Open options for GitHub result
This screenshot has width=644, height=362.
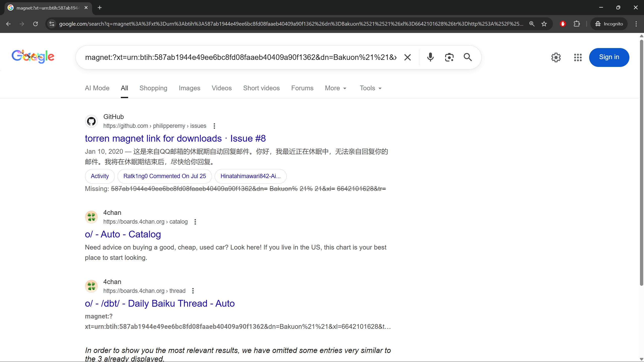click(214, 126)
